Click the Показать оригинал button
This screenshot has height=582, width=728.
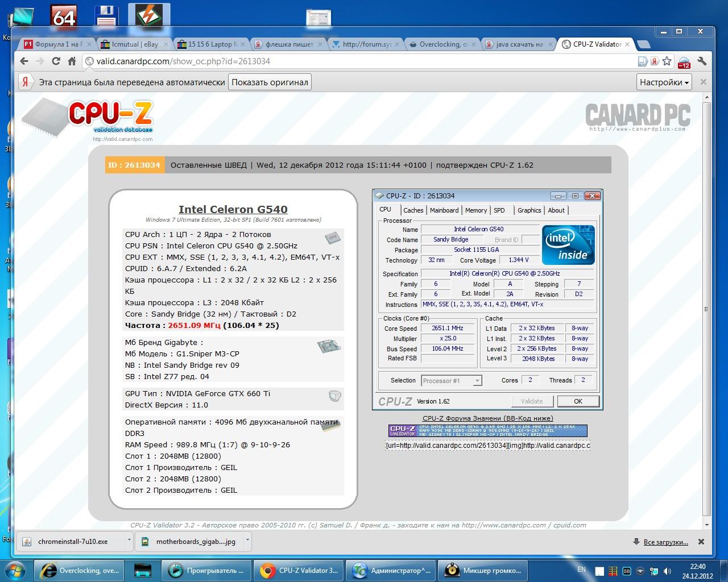pos(270,82)
